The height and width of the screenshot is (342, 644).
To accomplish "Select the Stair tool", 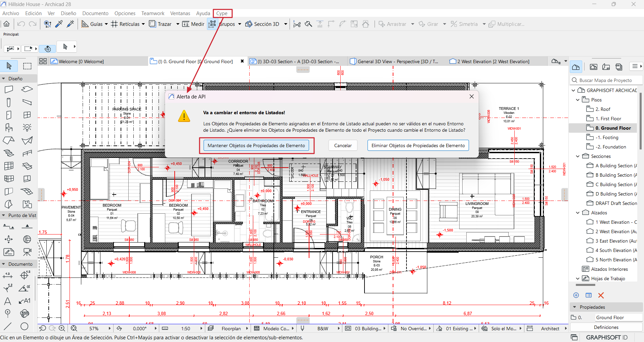I will point(9,153).
